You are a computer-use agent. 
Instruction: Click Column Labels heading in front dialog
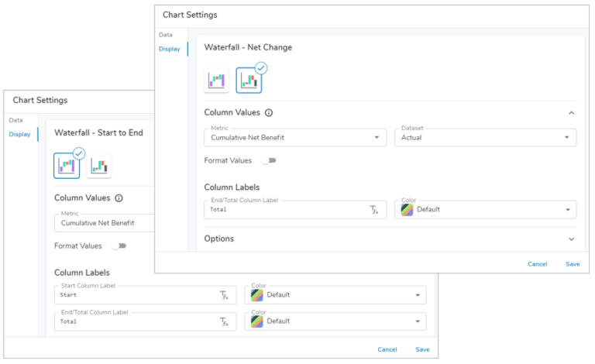pyautogui.click(x=232, y=187)
